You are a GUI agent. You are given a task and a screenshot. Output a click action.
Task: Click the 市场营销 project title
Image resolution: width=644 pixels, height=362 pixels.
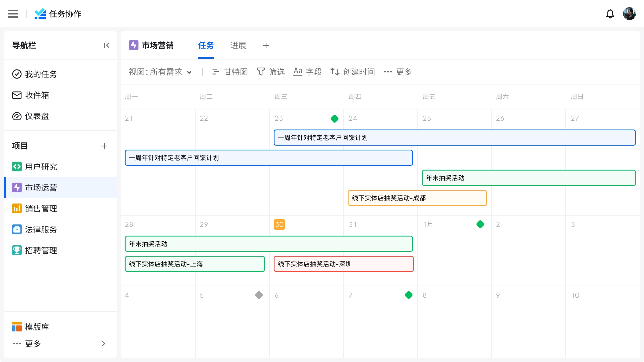(158, 45)
